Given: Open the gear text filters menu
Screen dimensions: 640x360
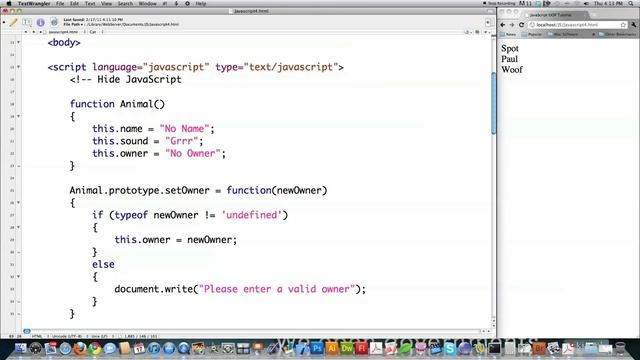Looking at the screenshot, I should point(187,3).
